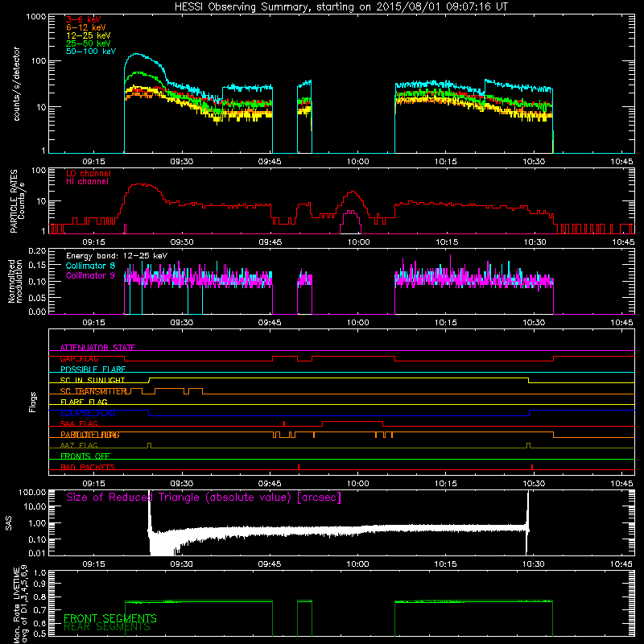The height and width of the screenshot is (644, 644).
Task: Select the FRONT SEGMENTS legend label
Action: [x=110, y=618]
